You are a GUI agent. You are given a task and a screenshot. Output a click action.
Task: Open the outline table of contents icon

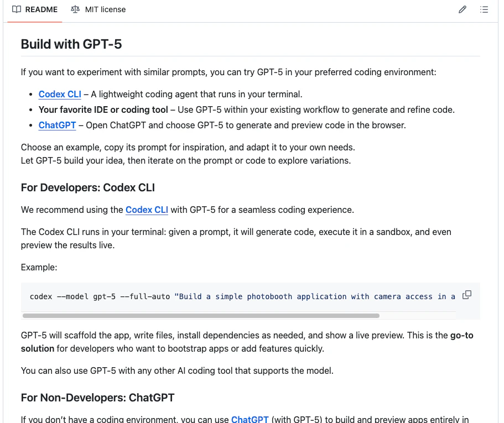[484, 9]
